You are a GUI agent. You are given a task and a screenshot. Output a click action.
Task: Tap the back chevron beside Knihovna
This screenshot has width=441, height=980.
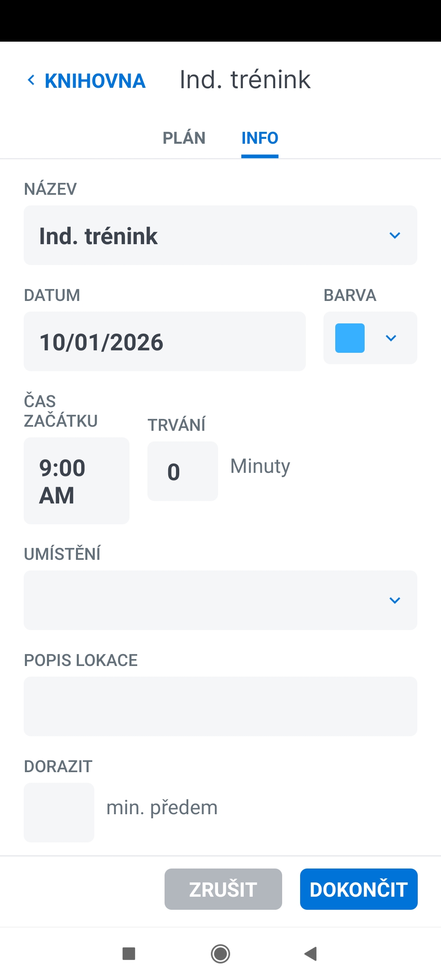pyautogui.click(x=31, y=80)
